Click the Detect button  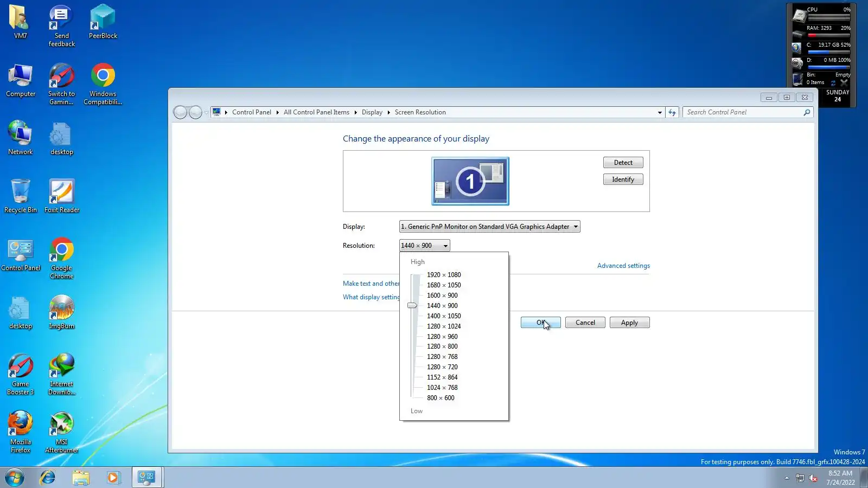[x=623, y=163]
